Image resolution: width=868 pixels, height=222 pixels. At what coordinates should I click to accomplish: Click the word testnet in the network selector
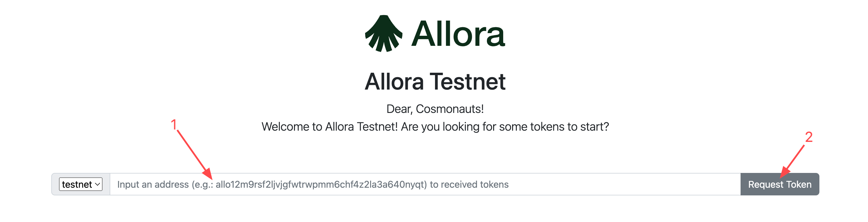(77, 184)
